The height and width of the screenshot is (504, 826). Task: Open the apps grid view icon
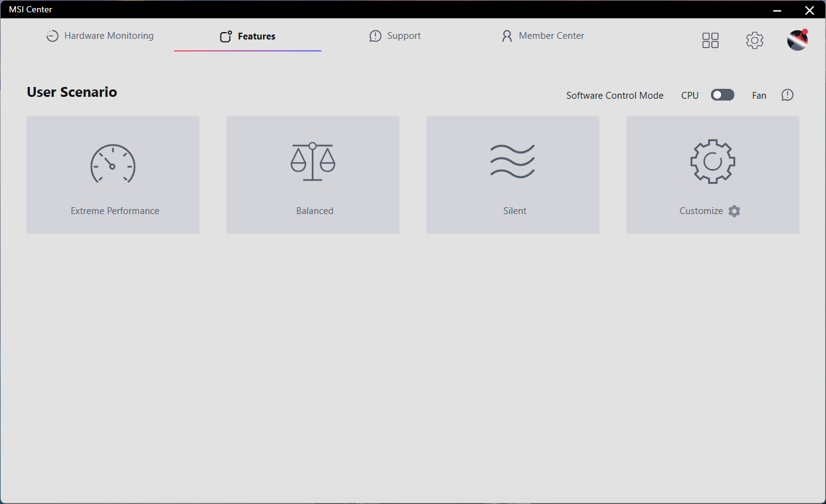tap(711, 41)
